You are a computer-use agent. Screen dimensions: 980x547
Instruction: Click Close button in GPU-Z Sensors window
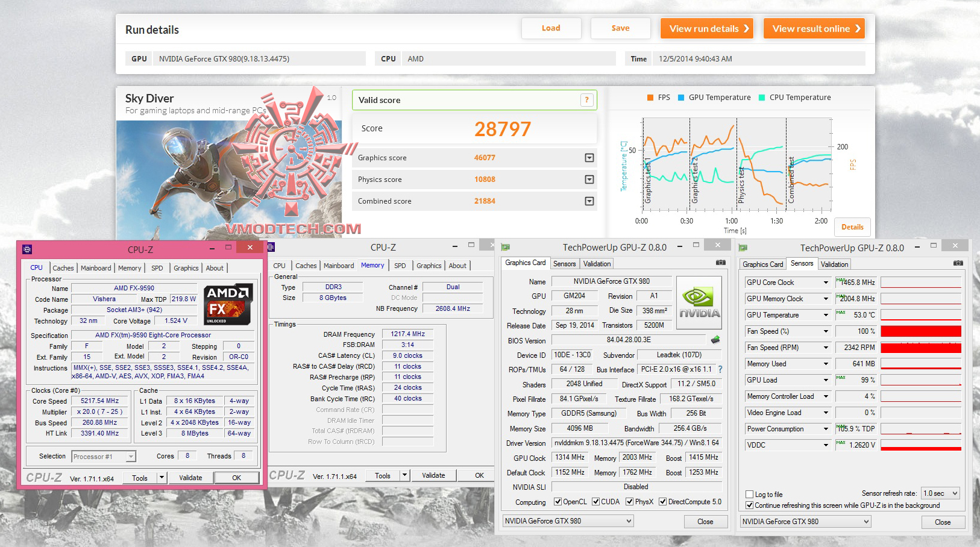click(x=943, y=522)
